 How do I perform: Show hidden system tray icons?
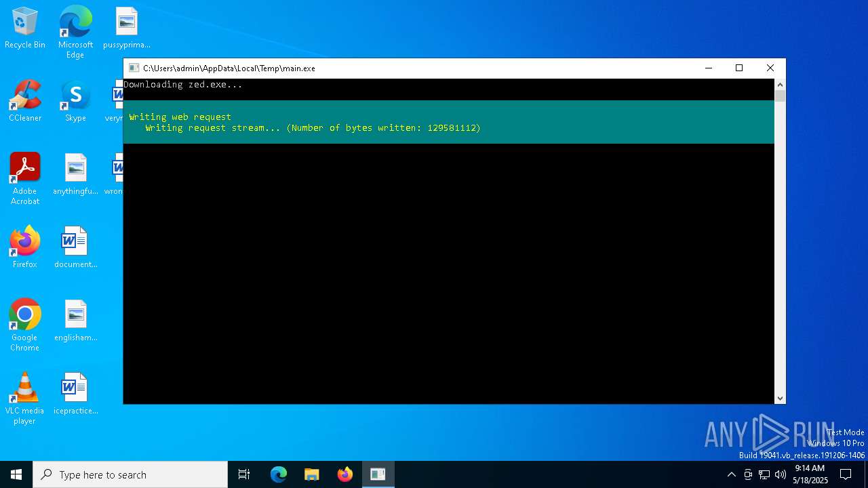(731, 474)
